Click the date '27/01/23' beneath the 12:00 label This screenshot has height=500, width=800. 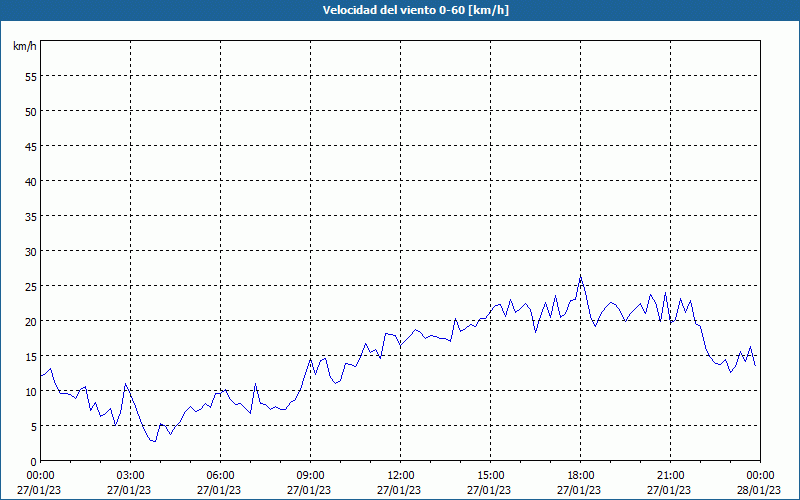coord(399,490)
